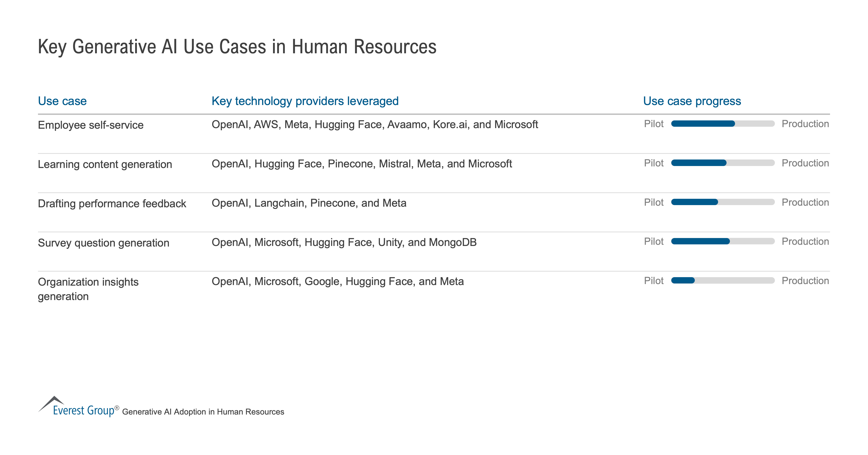This screenshot has height=455, width=868.
Task: Click the footer text 'Generative AI Adoption in Human Resources'
Action: tap(203, 412)
